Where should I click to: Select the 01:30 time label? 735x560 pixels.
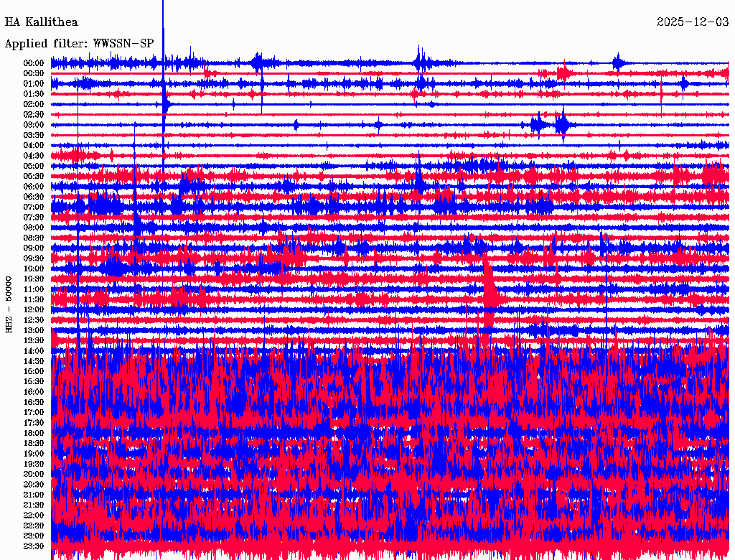click(34, 94)
